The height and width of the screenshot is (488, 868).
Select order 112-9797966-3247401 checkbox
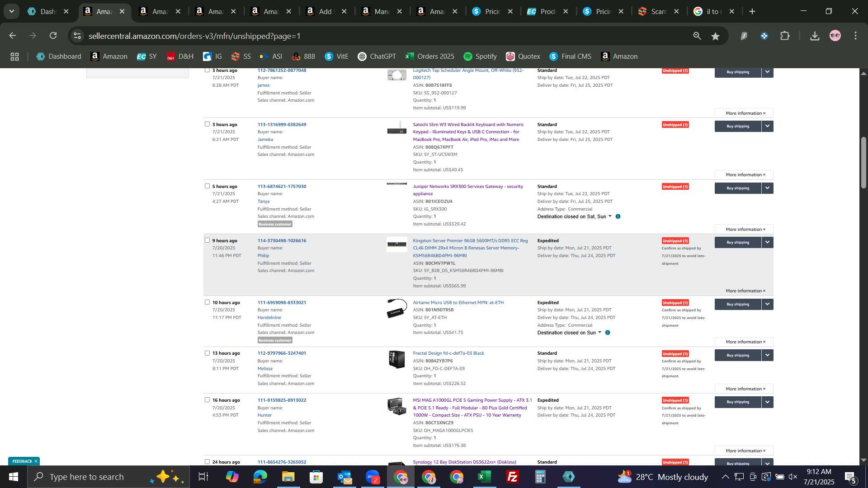207,353
